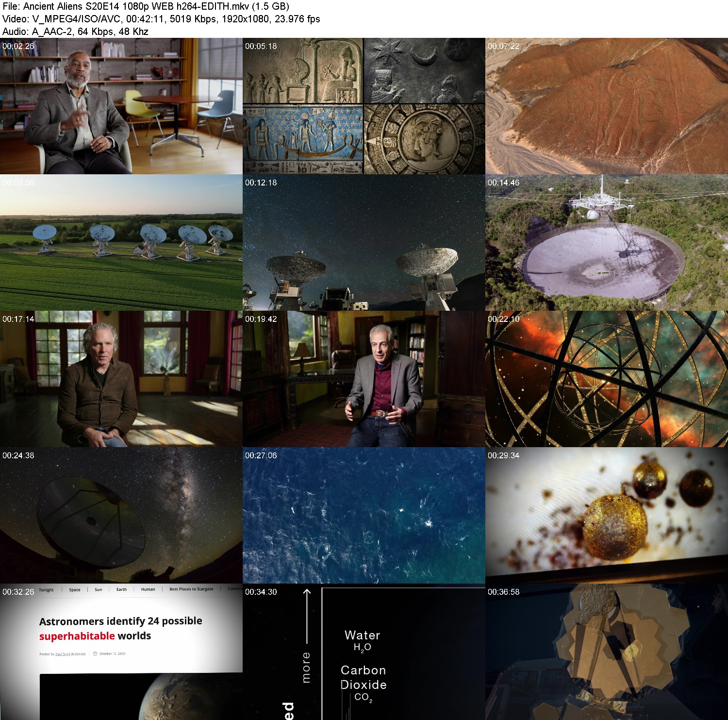The height and width of the screenshot is (720, 728).
Task: Click the 00:22:10 timestamp label
Action: (x=504, y=319)
